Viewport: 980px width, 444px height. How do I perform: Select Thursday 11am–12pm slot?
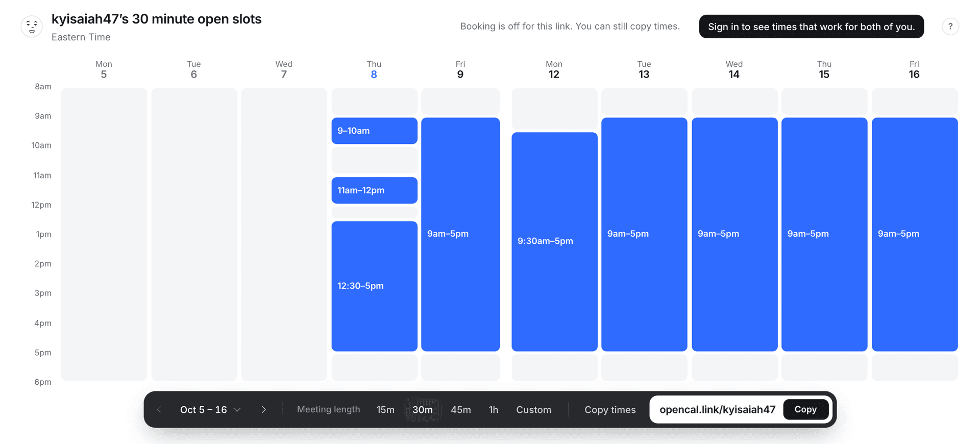tap(374, 190)
